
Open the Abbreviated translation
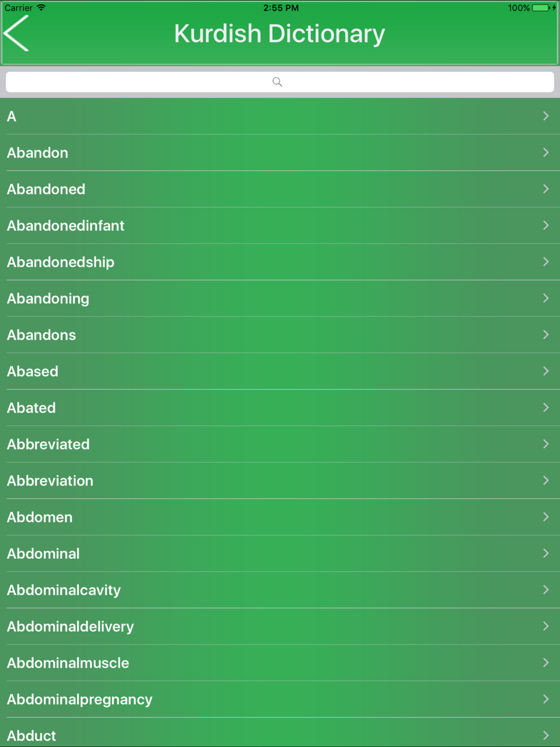(280, 444)
